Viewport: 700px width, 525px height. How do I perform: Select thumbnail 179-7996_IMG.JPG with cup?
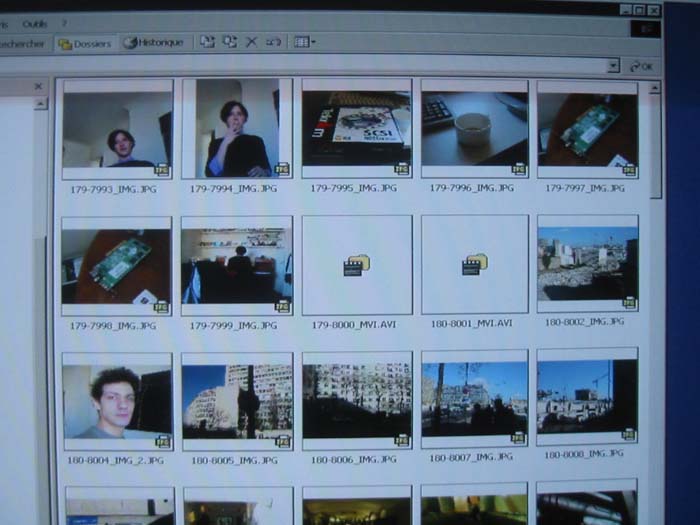[475, 129]
